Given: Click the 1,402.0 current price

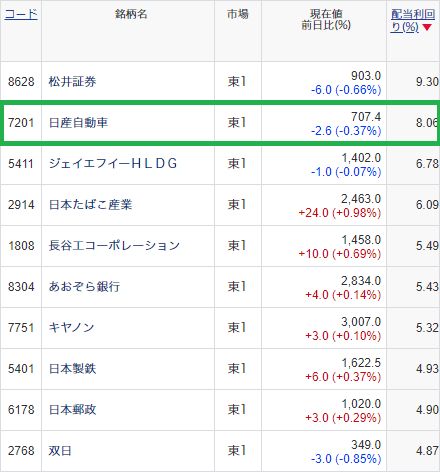Looking at the screenshot, I should pos(361,158).
